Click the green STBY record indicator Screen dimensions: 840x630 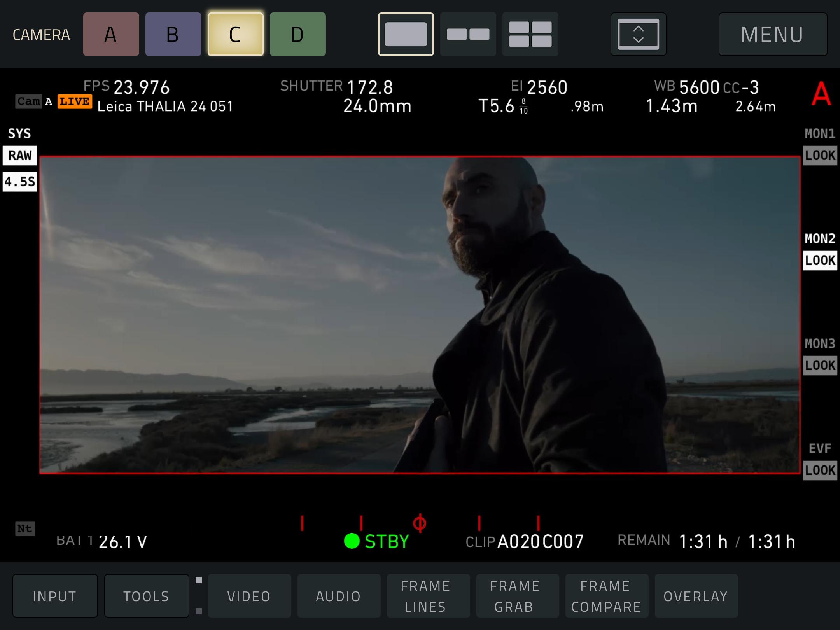[x=376, y=541]
